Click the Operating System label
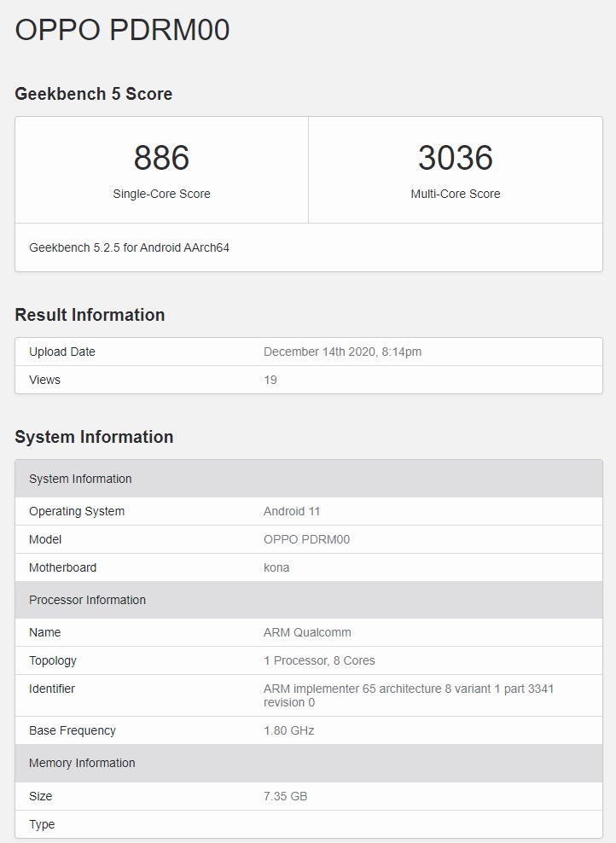616x843 pixels. click(76, 511)
